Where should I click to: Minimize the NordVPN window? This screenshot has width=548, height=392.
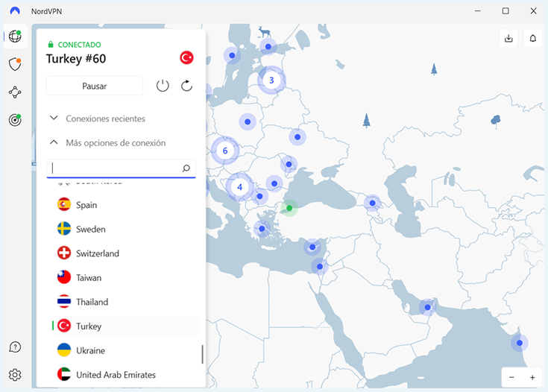(477, 11)
